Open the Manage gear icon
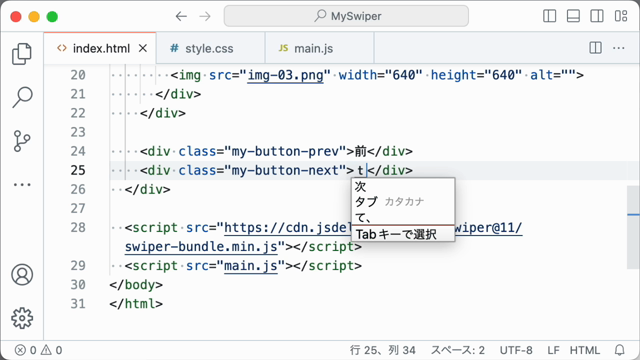Image resolution: width=640 pixels, height=360 pixels. 22,318
